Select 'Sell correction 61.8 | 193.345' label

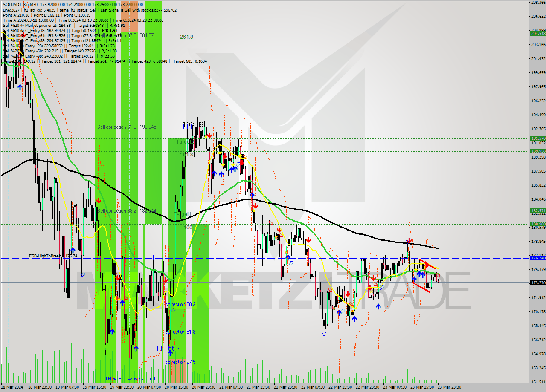point(127,127)
